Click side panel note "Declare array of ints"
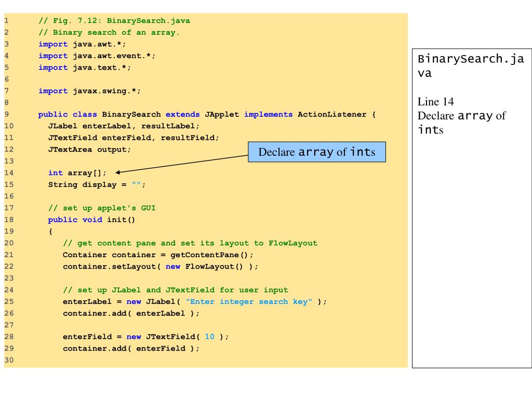 [x=461, y=123]
